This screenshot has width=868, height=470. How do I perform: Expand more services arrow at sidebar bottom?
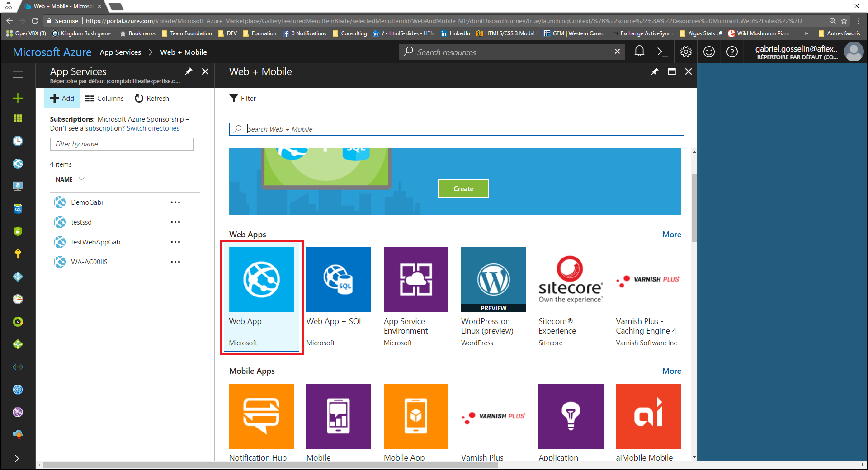click(x=17, y=458)
